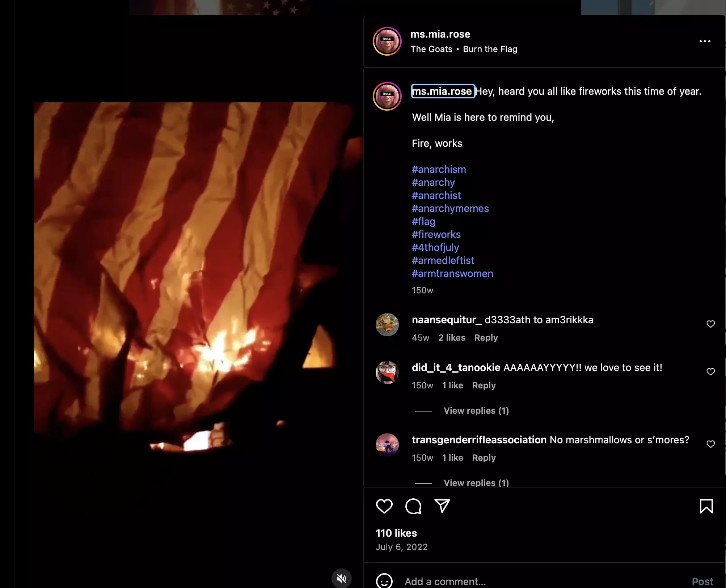Open the #anarchymemes hashtag
This screenshot has height=588, width=726.
click(450, 208)
